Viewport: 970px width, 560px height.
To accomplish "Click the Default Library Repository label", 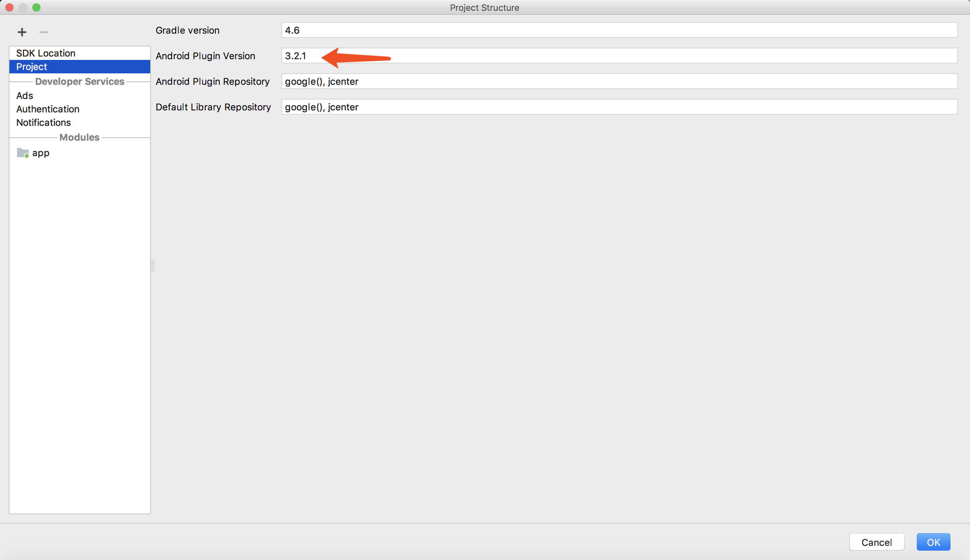I will (213, 107).
